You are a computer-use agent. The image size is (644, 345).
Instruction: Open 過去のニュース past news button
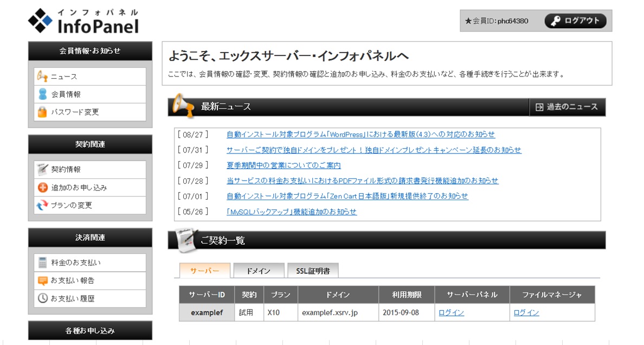[x=567, y=107]
